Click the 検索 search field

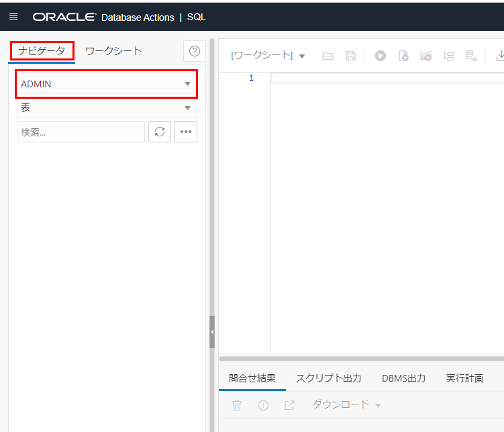(81, 132)
